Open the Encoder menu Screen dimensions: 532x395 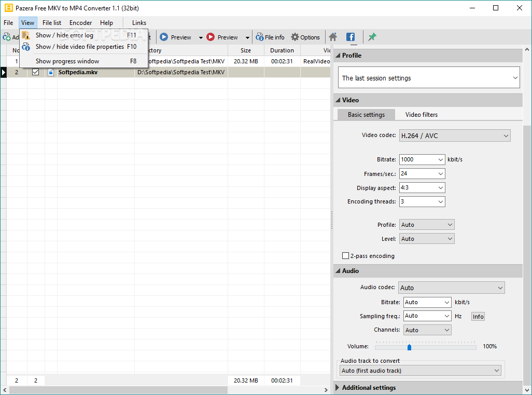81,23
